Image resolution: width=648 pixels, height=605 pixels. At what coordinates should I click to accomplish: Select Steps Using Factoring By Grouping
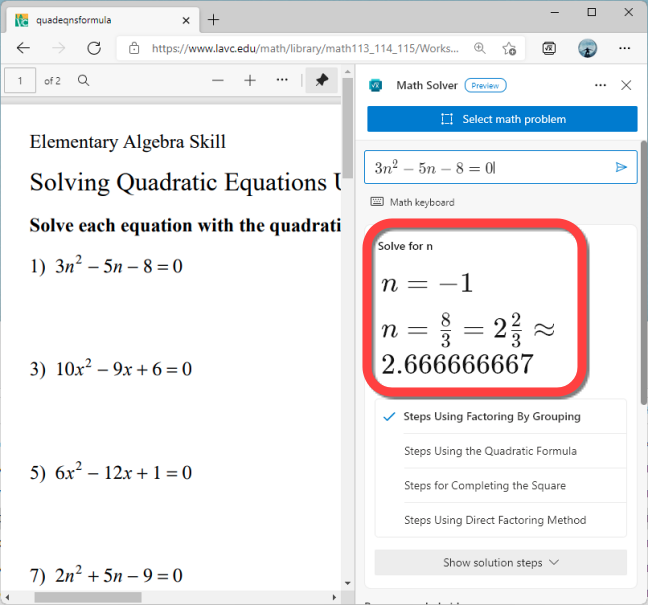point(491,417)
